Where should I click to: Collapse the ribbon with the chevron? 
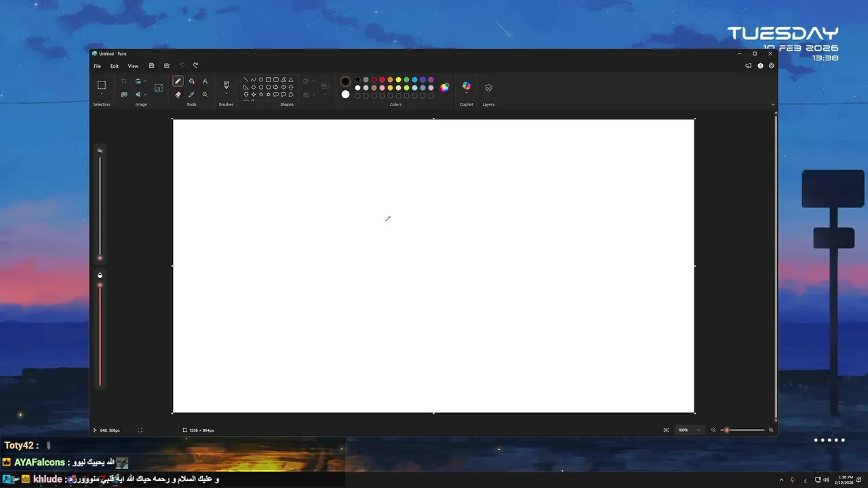(x=772, y=104)
